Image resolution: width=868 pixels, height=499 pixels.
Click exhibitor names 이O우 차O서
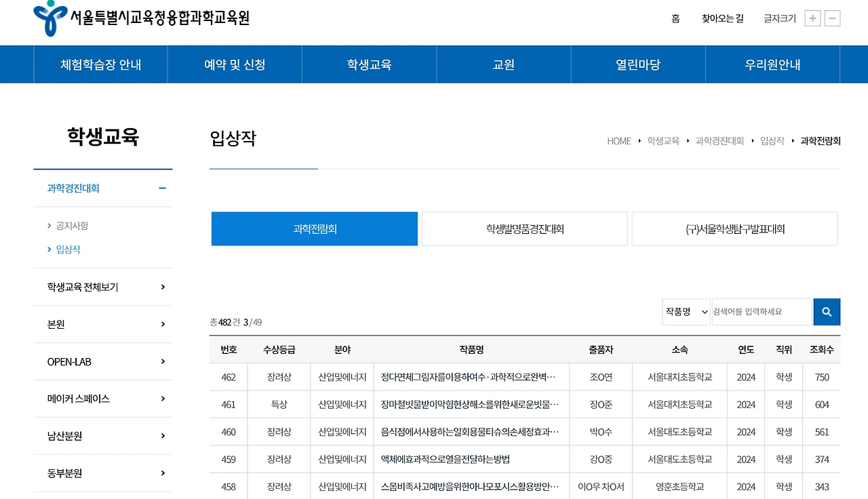tap(601, 487)
